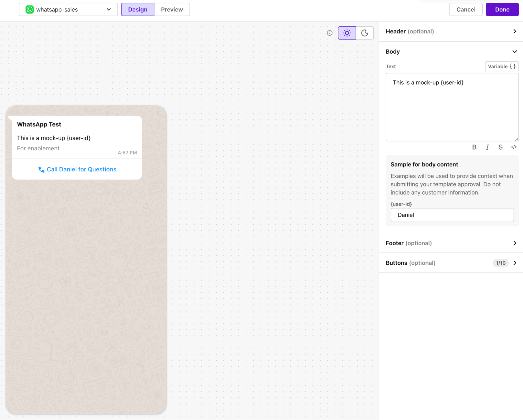
Task: Insert a Variable into the body text
Action: tap(501, 66)
